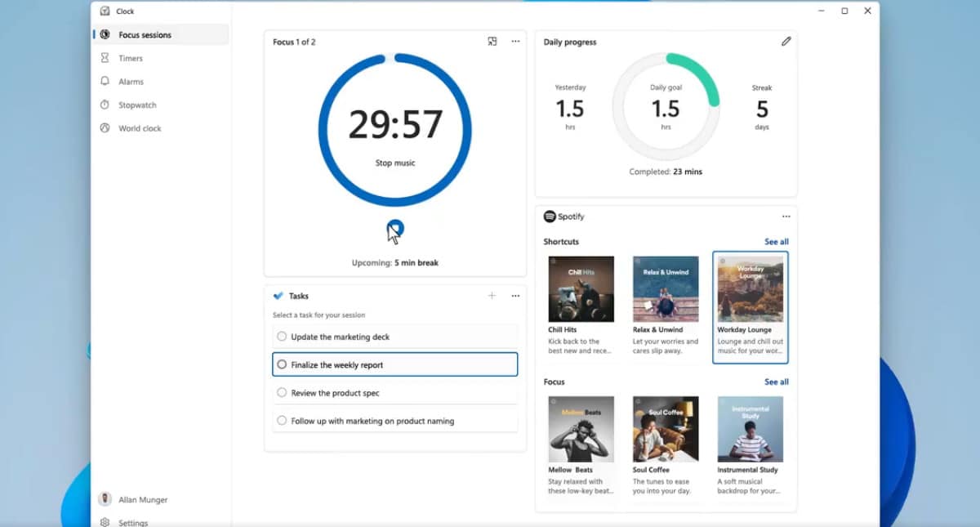Click the World clock globe icon
The height and width of the screenshot is (527, 980).
(x=105, y=128)
